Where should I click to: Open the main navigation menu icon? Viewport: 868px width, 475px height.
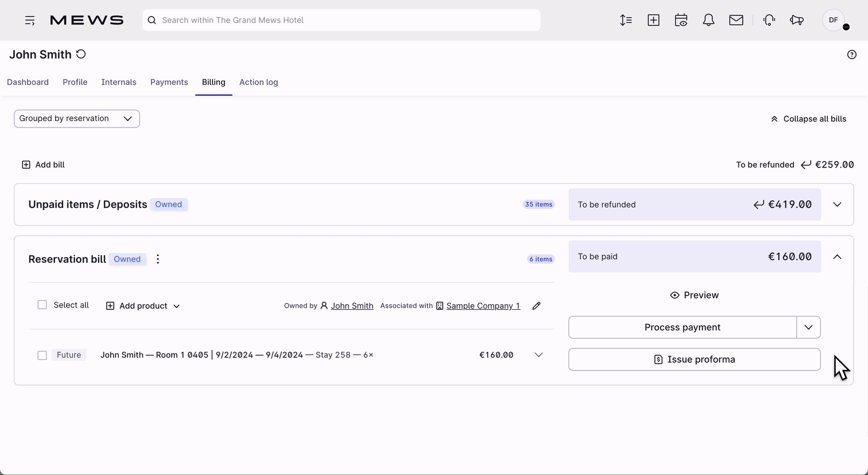30,20
